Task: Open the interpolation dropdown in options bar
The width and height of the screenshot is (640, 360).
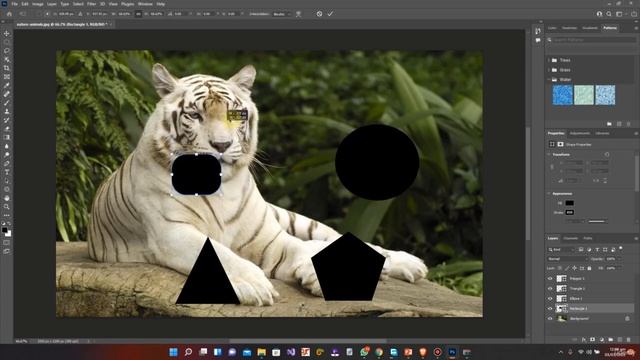Action: tap(282, 14)
